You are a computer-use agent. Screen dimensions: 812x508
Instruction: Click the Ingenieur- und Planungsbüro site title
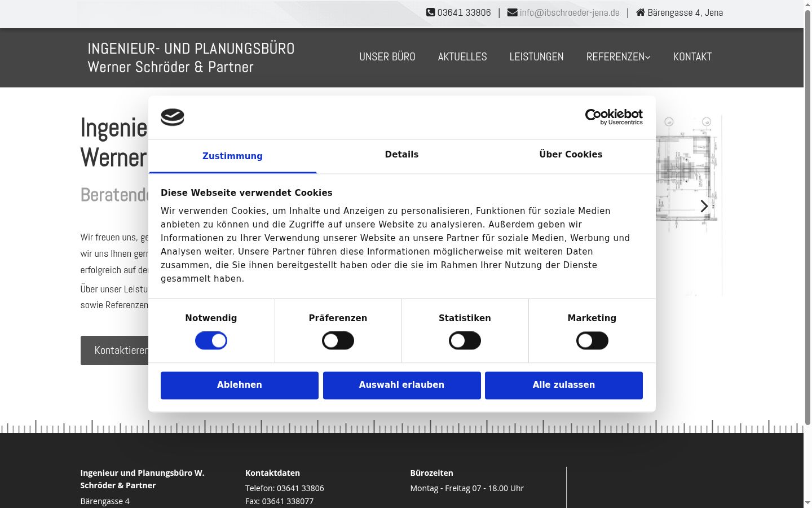(191, 58)
